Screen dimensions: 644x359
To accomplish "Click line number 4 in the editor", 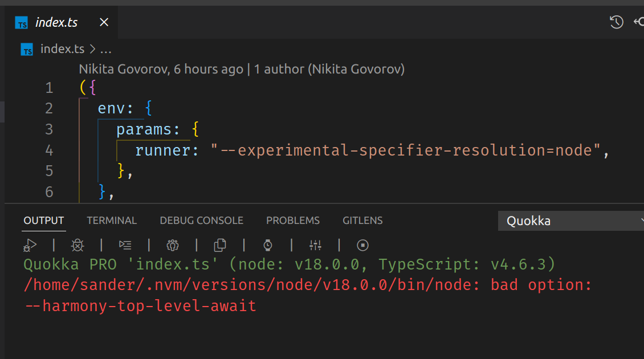I will pos(49,150).
